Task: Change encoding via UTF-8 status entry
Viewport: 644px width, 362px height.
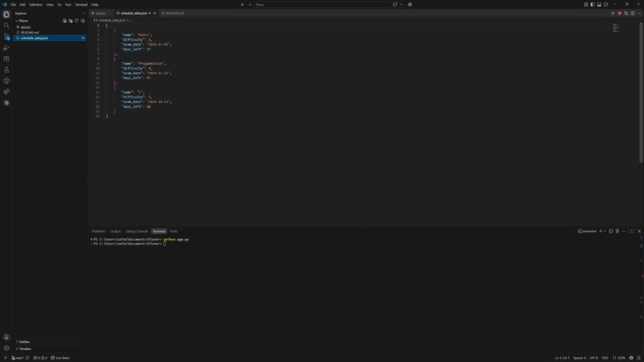Action: click(x=594, y=358)
